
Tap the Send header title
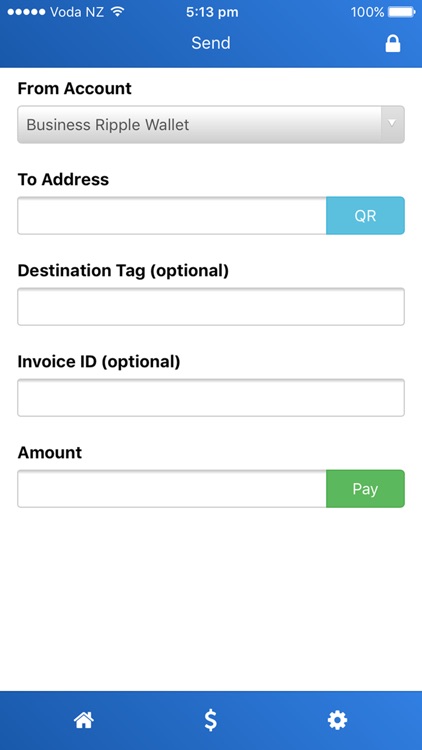point(211,43)
